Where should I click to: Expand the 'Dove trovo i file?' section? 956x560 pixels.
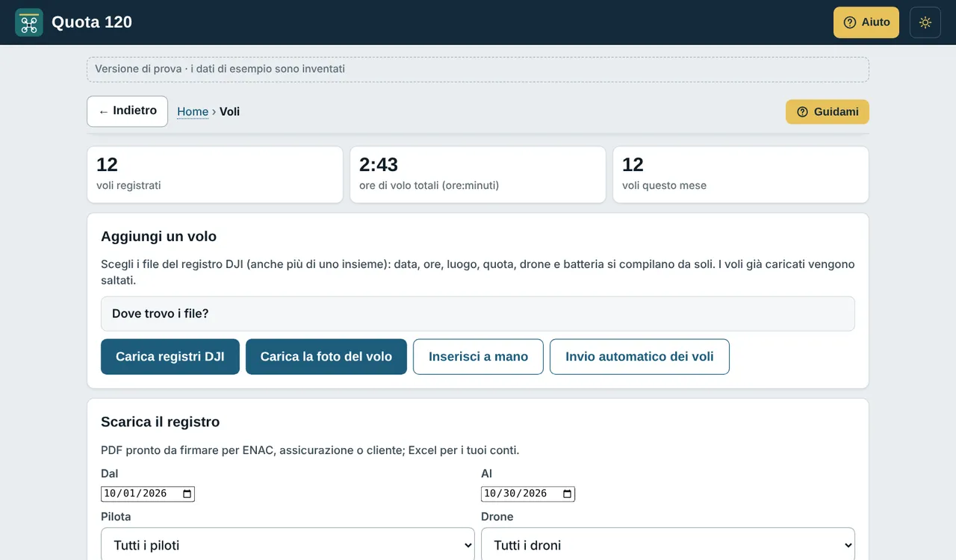pos(478,314)
